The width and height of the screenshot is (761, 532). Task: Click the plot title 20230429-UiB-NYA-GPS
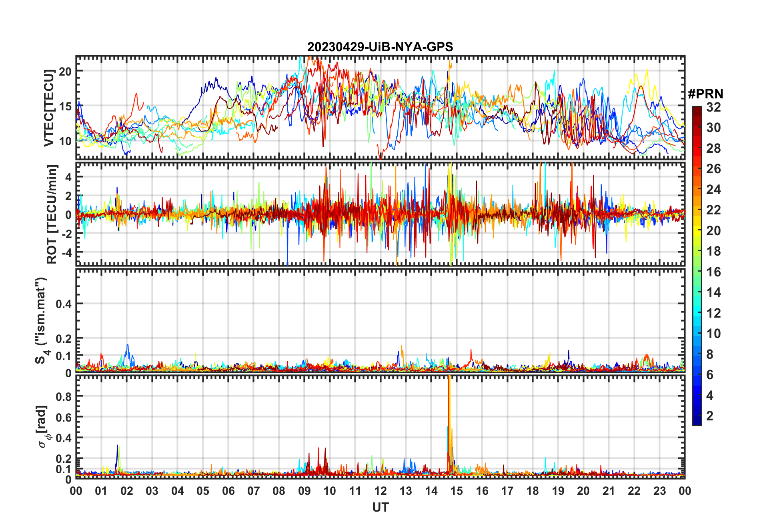coord(380,47)
